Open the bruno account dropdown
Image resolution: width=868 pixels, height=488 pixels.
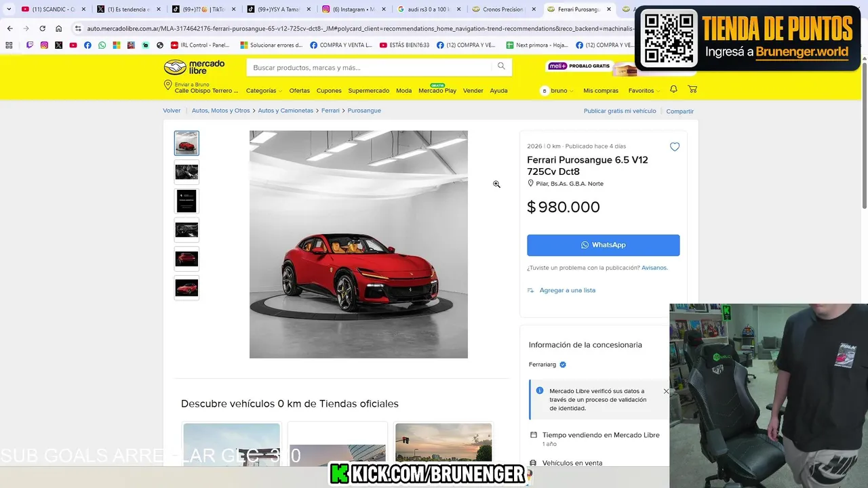557,91
